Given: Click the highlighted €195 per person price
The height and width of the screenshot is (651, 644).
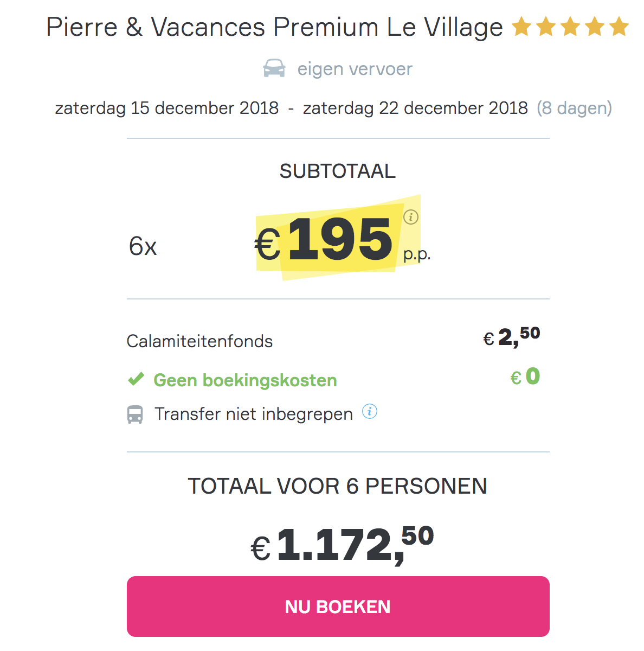Looking at the screenshot, I should [324, 240].
